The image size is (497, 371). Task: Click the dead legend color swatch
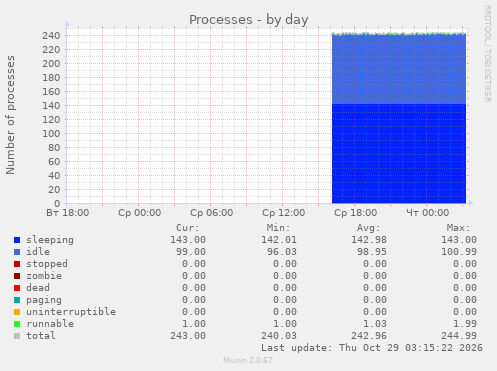[17, 288]
